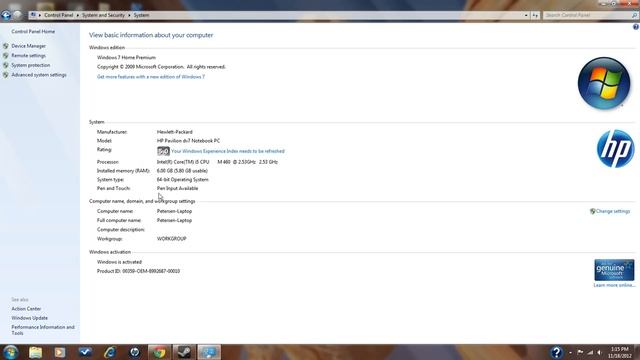Open System protection
640x360 pixels.
click(31, 65)
